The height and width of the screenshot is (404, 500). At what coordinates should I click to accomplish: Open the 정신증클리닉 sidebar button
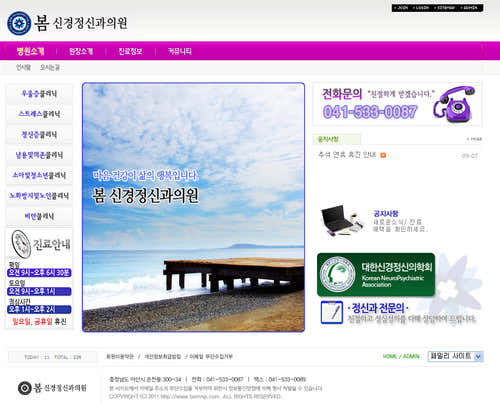(39, 135)
